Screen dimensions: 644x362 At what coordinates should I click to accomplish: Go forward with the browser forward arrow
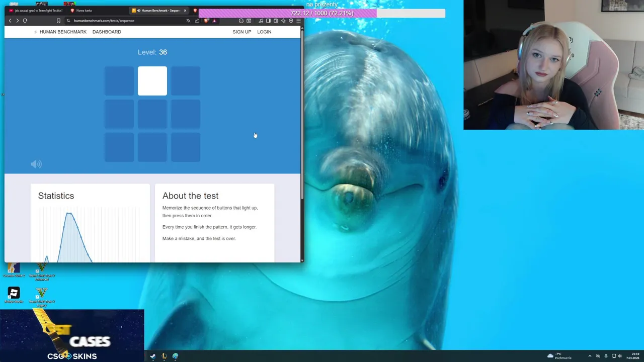(17, 21)
